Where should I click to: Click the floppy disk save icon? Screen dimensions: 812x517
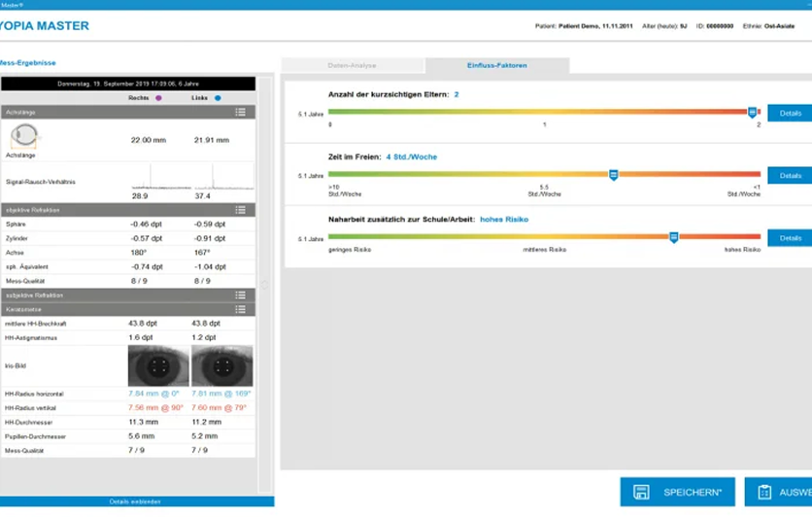coord(641,492)
